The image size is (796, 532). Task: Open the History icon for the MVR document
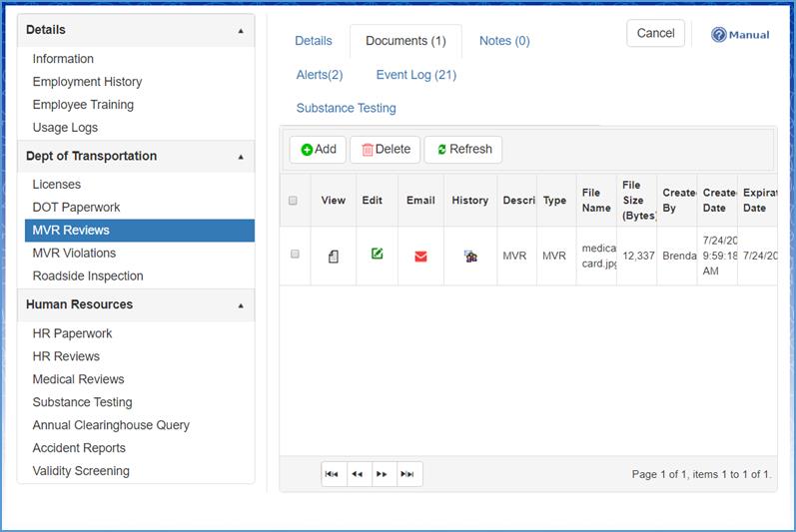click(x=470, y=257)
